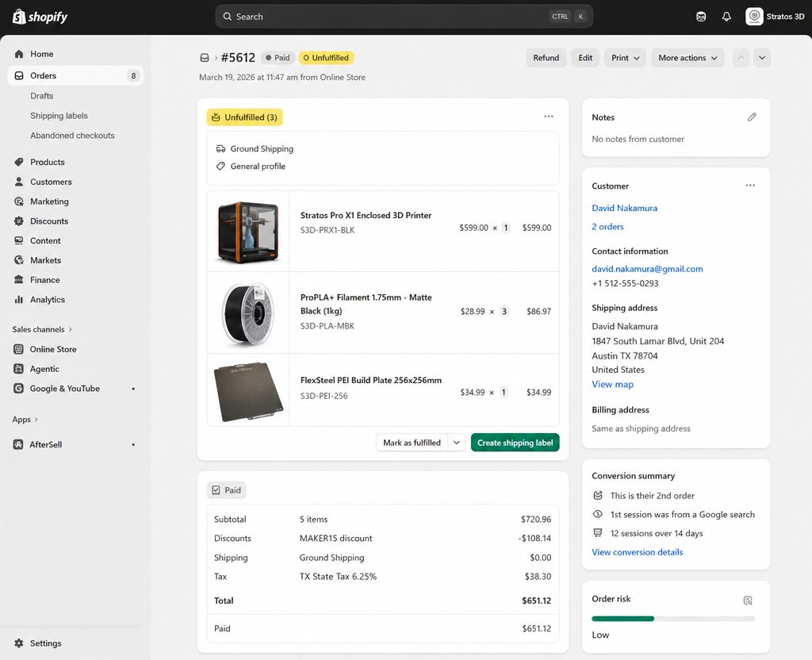Open Customer card three-dot menu
This screenshot has height=660, width=812.
[x=750, y=186]
